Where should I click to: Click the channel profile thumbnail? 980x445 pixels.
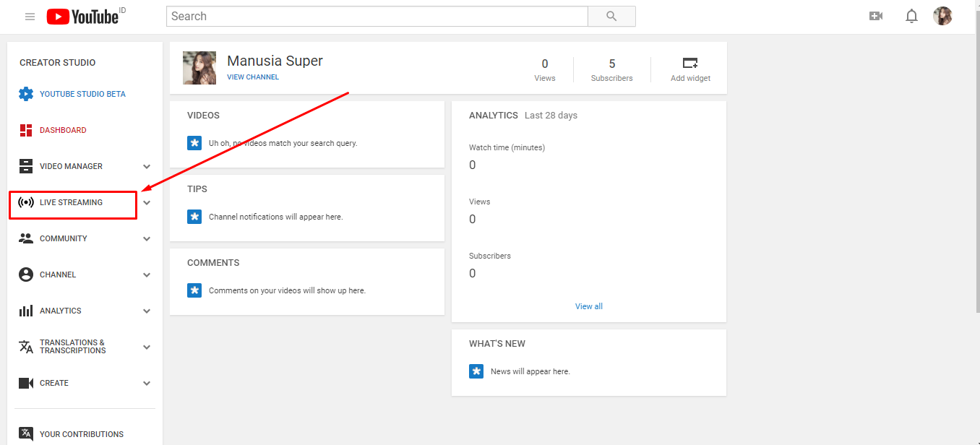click(199, 68)
